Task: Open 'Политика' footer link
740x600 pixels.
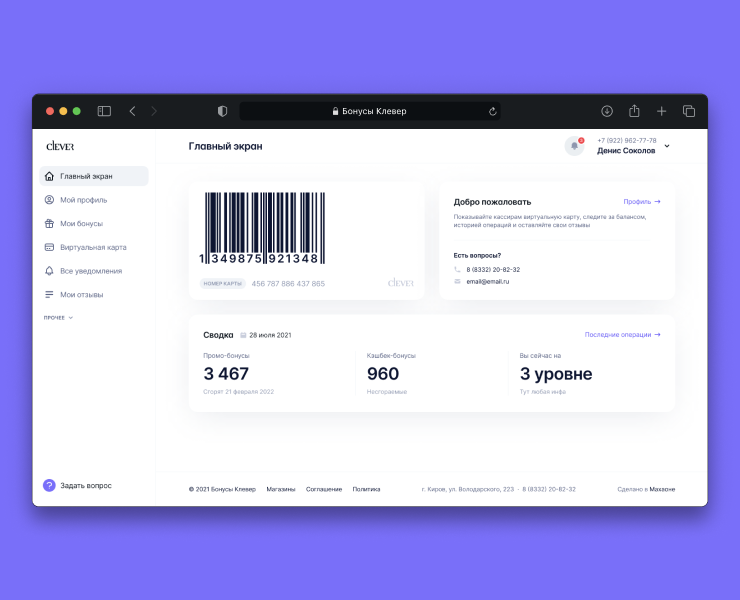Action: coord(366,489)
